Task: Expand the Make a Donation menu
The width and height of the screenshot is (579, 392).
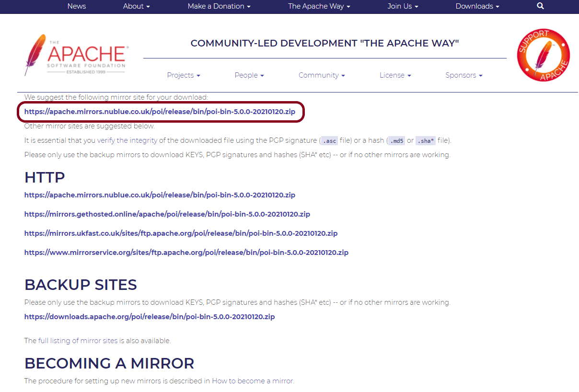Action: [x=219, y=6]
